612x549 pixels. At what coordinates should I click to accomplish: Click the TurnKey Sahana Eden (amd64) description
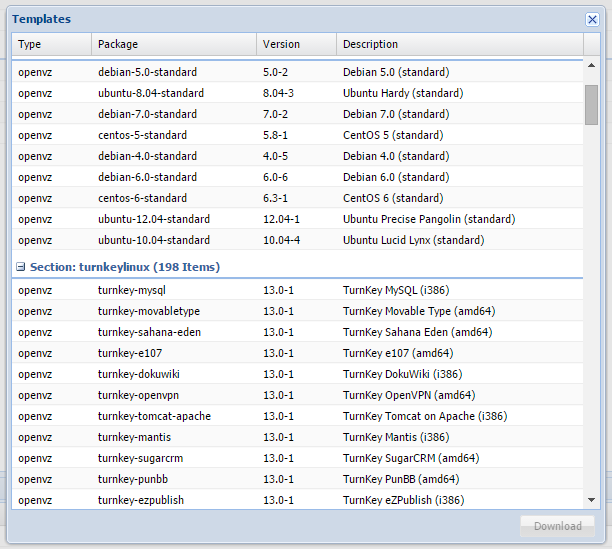[418, 332]
